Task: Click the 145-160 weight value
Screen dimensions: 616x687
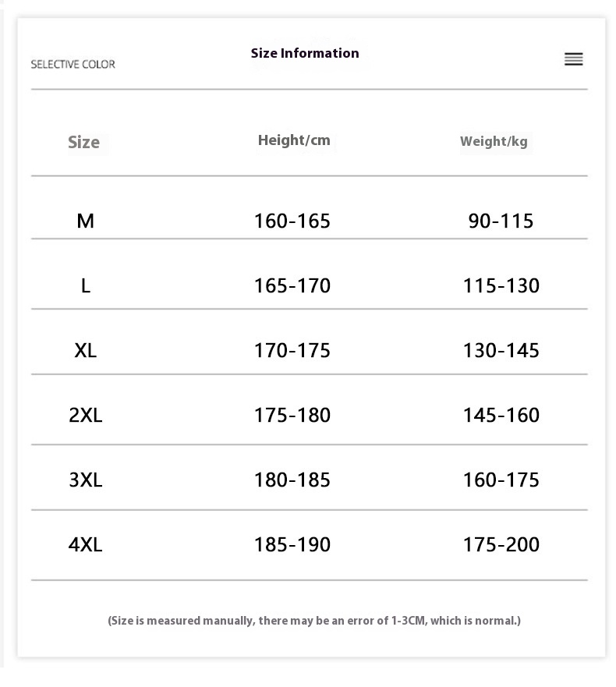Action: pos(501,415)
